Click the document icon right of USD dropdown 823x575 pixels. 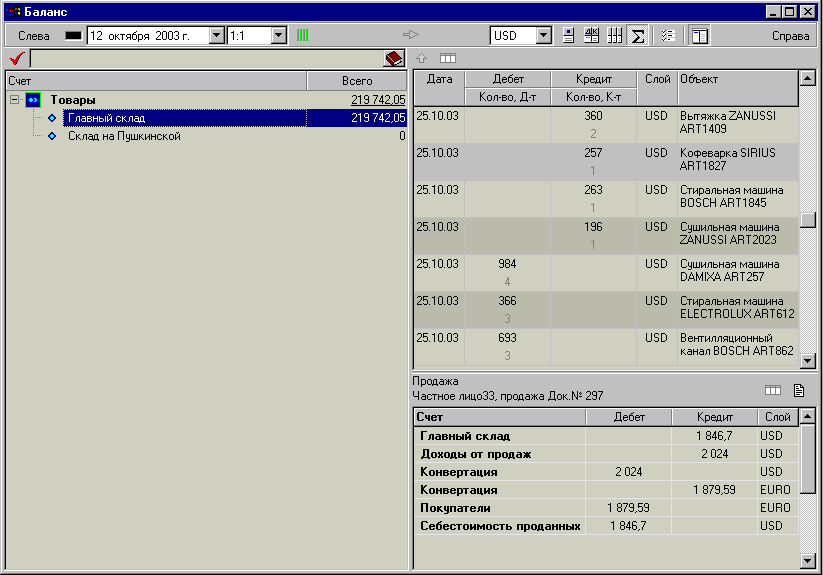[x=568, y=36]
